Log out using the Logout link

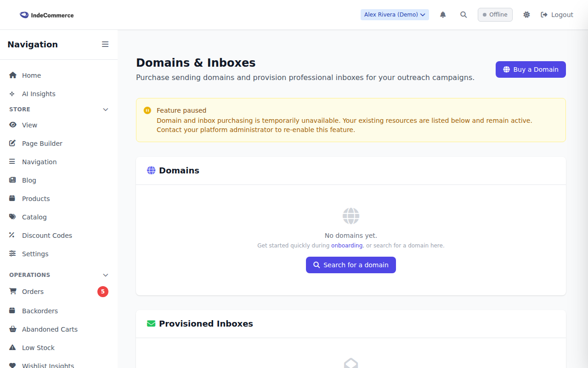pyautogui.click(x=557, y=15)
